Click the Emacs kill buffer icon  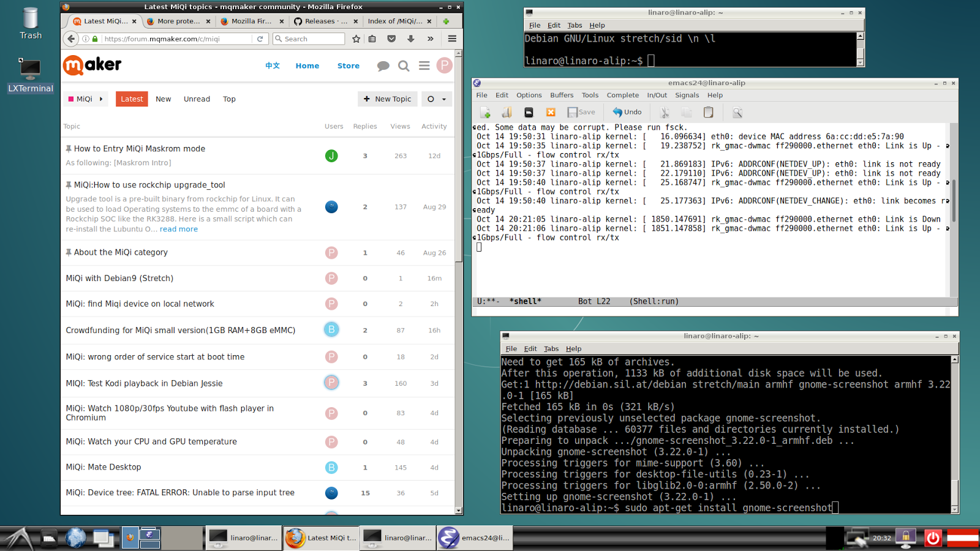pos(551,112)
